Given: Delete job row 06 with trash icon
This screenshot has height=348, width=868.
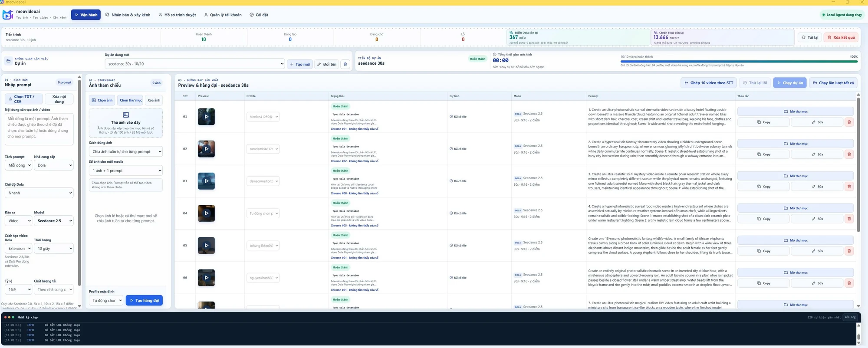Looking at the screenshot, I should coord(849,283).
